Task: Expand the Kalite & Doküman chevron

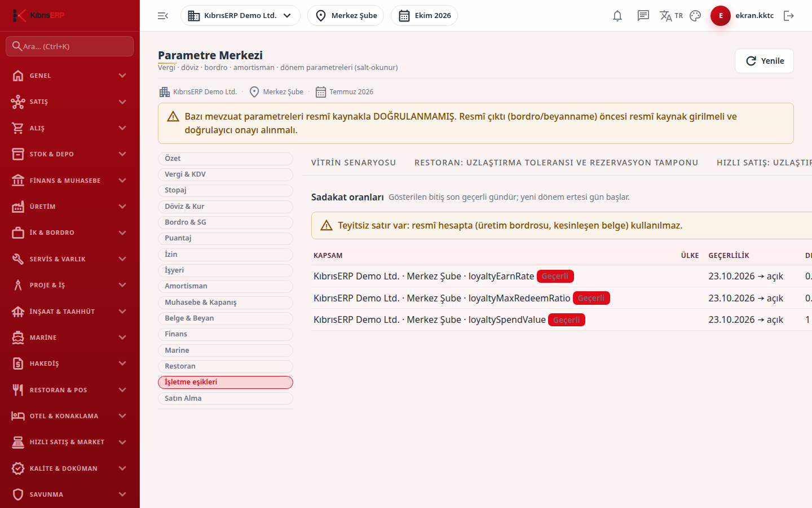Action: point(122,468)
